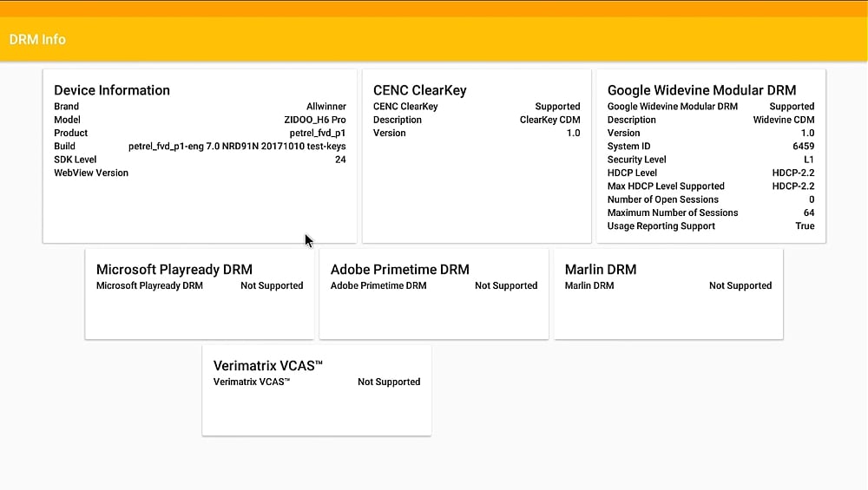Viewport: 868px width, 490px height.
Task: Click the SDK Level label
Action: point(75,160)
